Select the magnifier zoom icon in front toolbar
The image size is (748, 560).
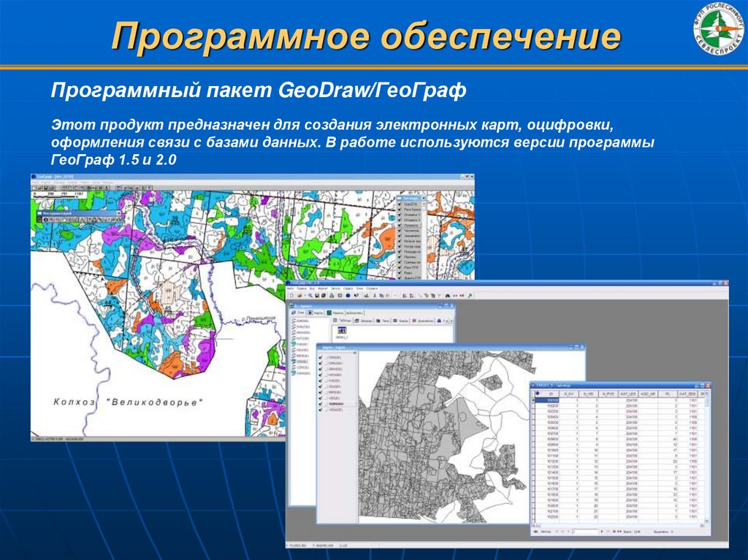pos(310,296)
